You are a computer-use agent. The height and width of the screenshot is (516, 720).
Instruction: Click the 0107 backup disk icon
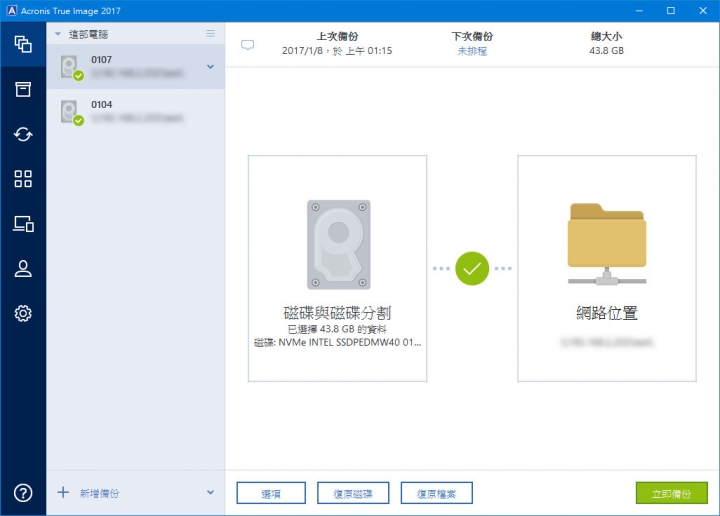coord(72,67)
